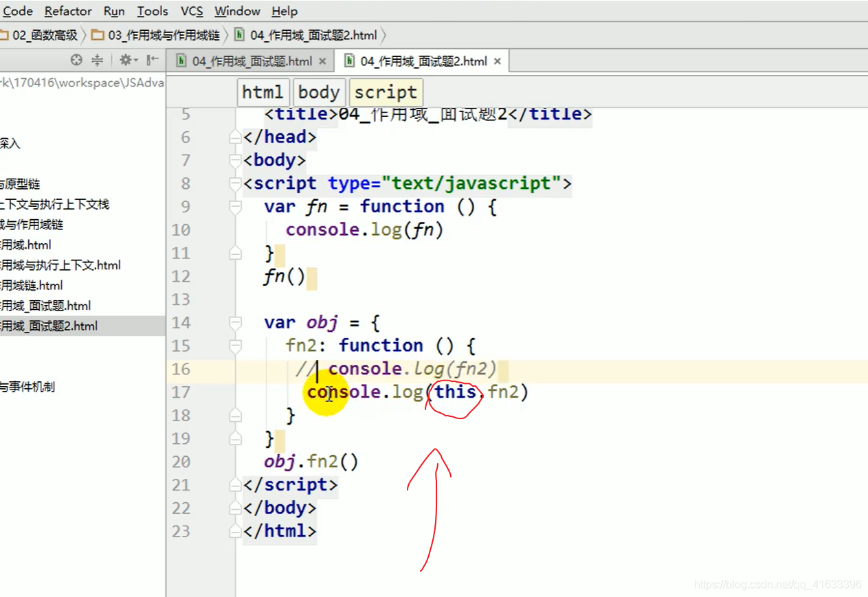Click the obj.fn2() call on line 20
Image resolution: width=868 pixels, height=597 pixels.
311,462
